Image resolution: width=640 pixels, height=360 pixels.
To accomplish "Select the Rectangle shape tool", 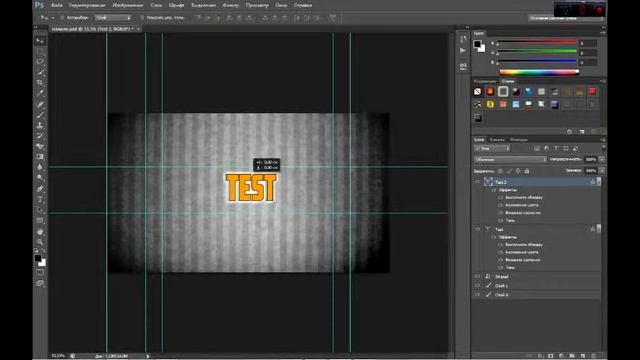I will [x=40, y=221].
